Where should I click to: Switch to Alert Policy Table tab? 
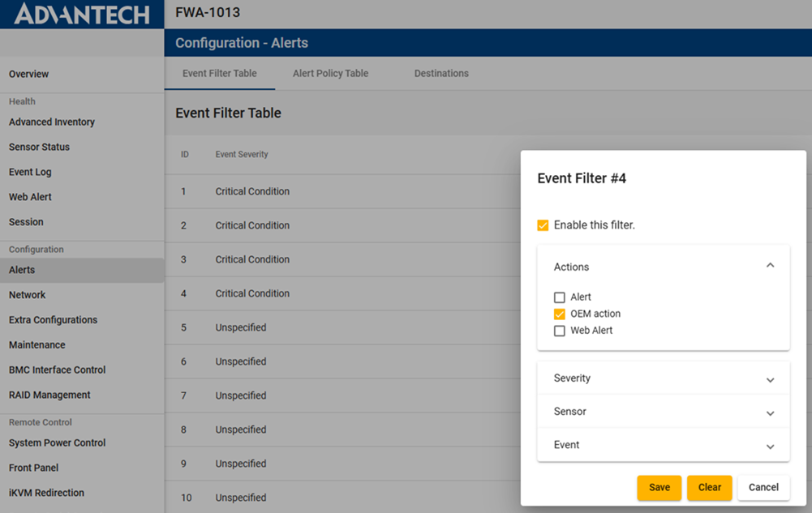(x=330, y=74)
